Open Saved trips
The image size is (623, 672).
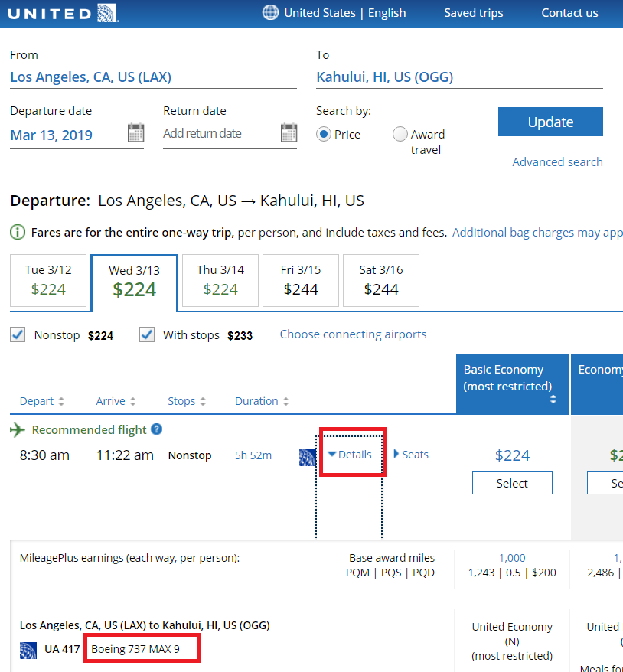click(x=474, y=13)
